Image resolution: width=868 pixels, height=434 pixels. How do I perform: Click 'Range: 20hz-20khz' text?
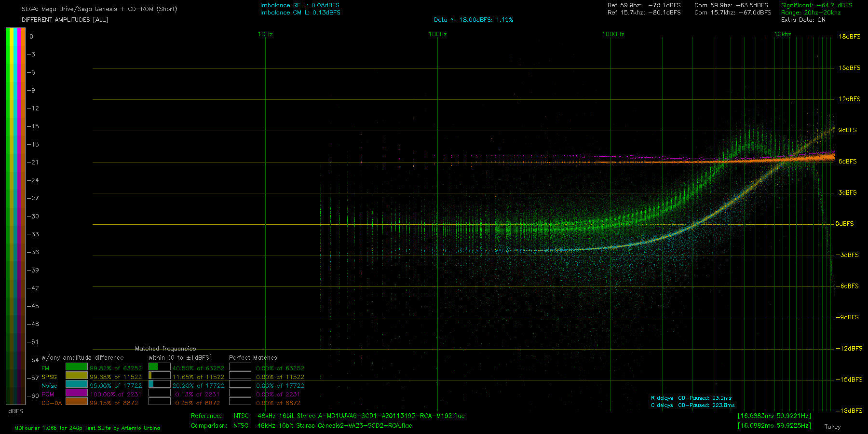[x=811, y=13]
